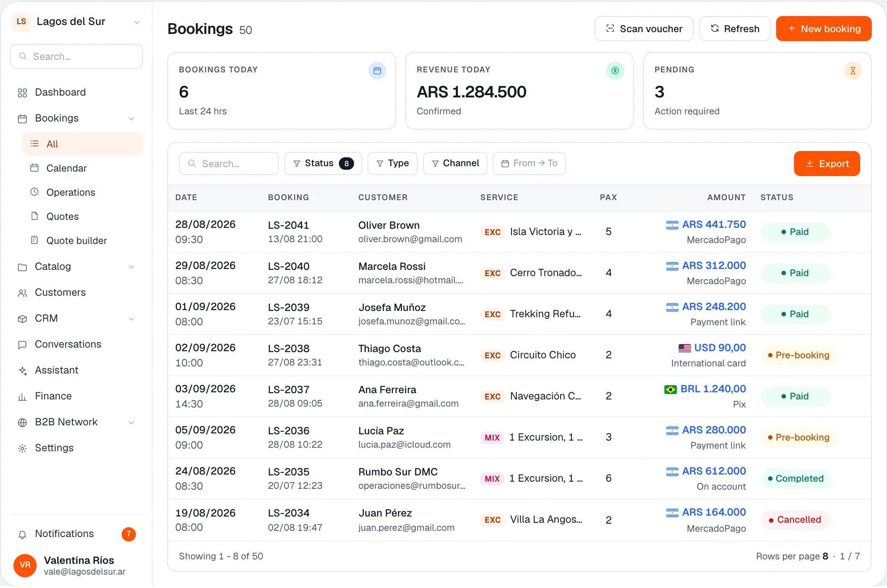The width and height of the screenshot is (887, 588).
Task: Click the Bookings Today calendar icon
Action: point(377,71)
